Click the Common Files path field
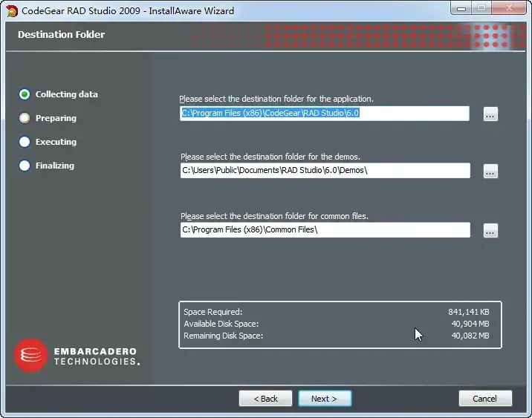The width and height of the screenshot is (532, 418). click(x=325, y=230)
